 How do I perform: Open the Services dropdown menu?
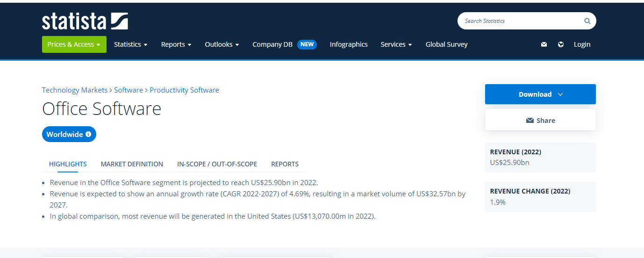396,44
